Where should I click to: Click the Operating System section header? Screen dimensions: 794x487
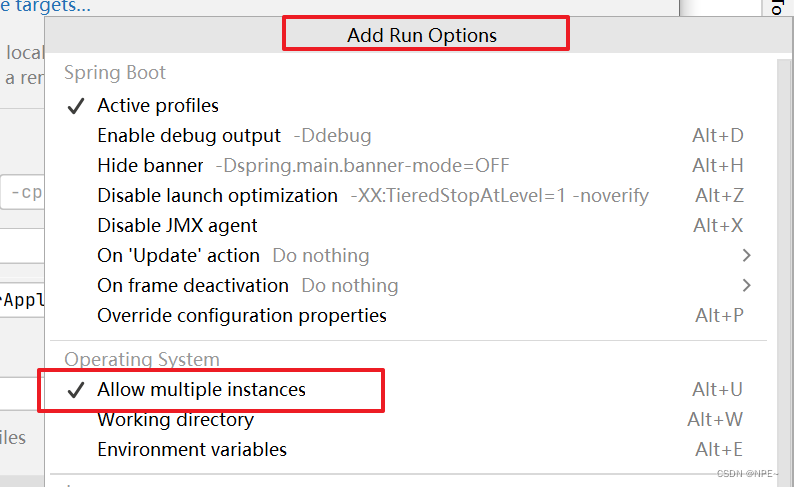point(142,359)
